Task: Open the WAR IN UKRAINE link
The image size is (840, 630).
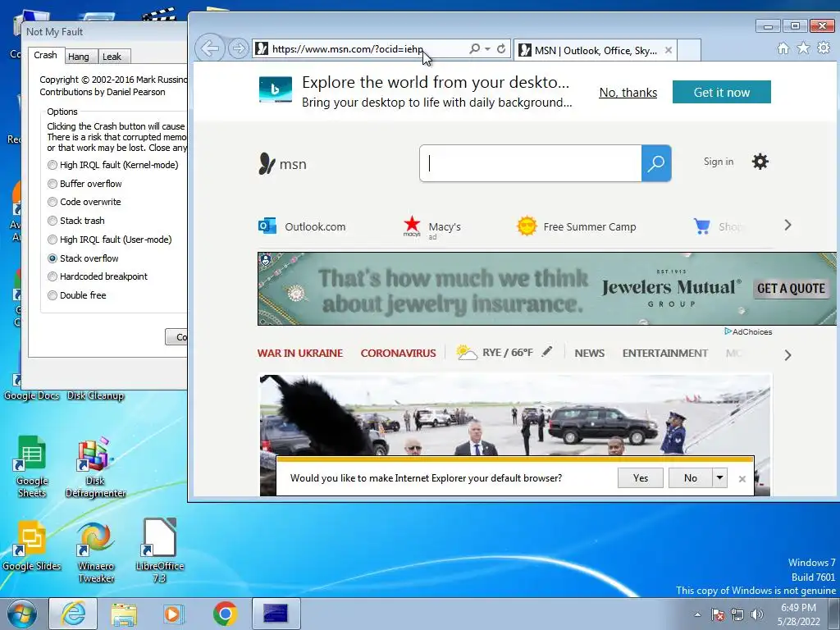Action: [x=300, y=353]
